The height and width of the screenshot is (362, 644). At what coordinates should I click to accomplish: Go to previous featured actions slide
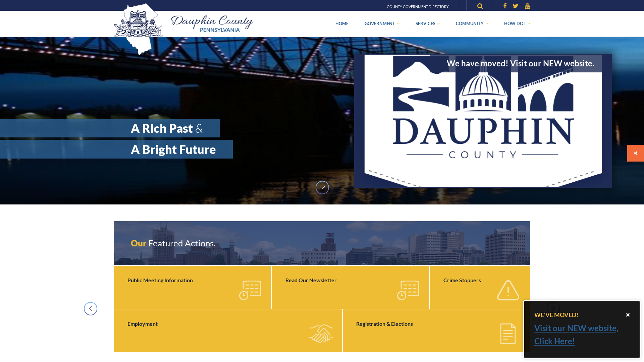coord(91,309)
